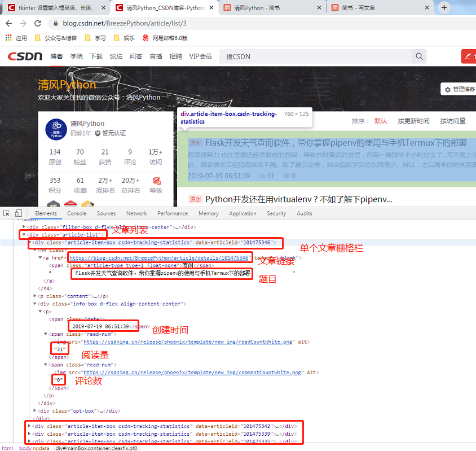This screenshot has height=451, width=476.
Task: Open the 娱乐 bookmark folder
Action: 124,38
